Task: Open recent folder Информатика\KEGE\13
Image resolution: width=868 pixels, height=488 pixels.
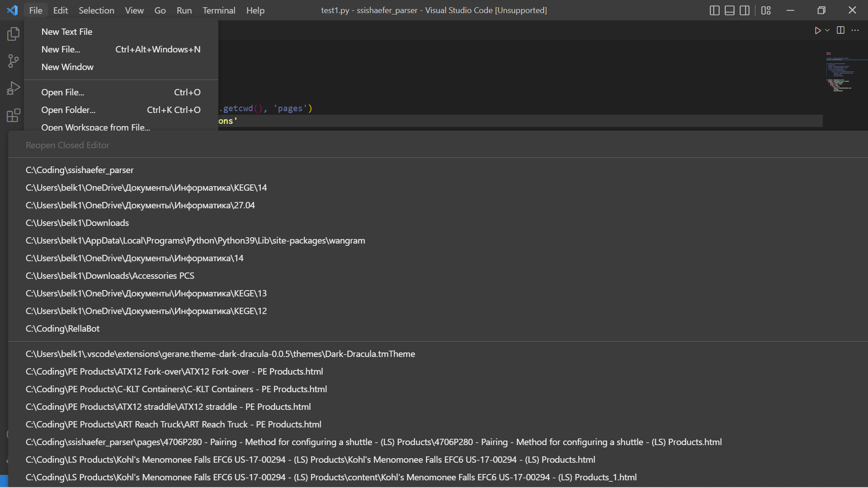Action: pyautogui.click(x=438, y=293)
